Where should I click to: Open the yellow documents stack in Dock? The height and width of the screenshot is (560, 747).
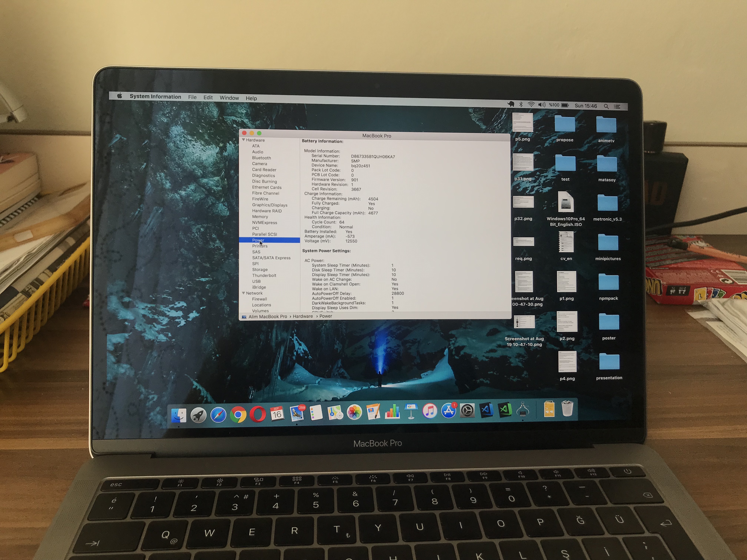click(549, 409)
